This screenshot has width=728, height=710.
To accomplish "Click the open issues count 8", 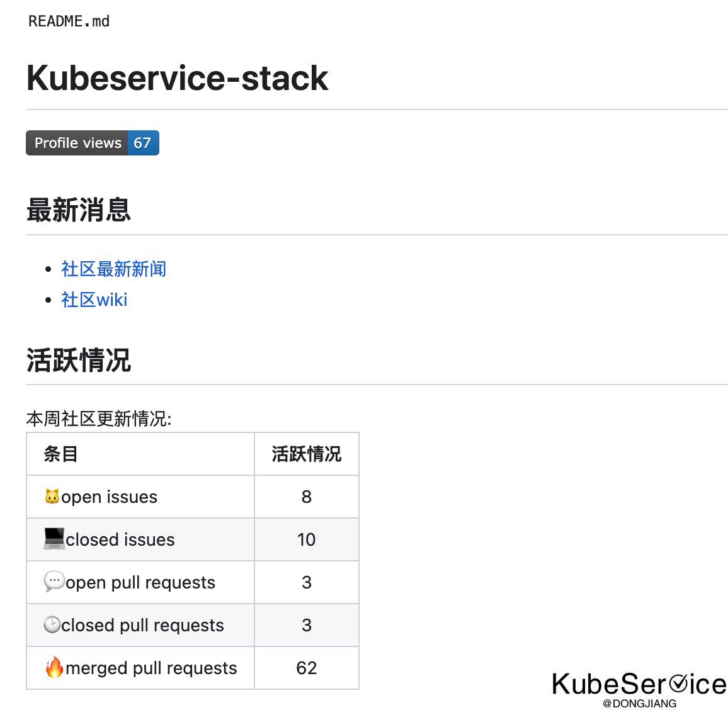I will pos(307,497).
